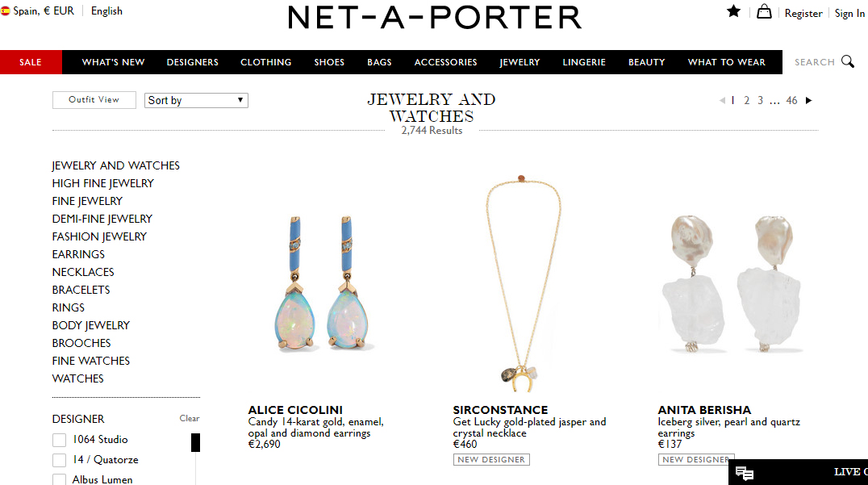Open the shopping bag icon
The image size is (868, 485).
pyautogui.click(x=764, y=11)
